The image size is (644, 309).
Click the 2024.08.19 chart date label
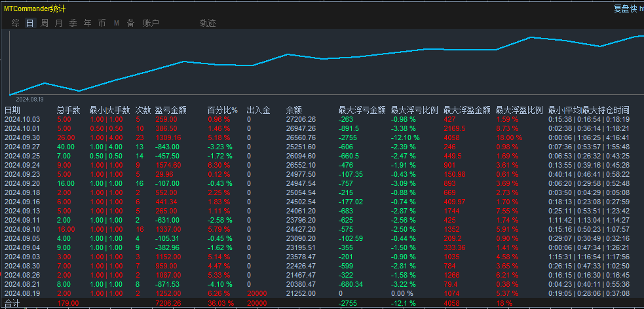(29, 99)
